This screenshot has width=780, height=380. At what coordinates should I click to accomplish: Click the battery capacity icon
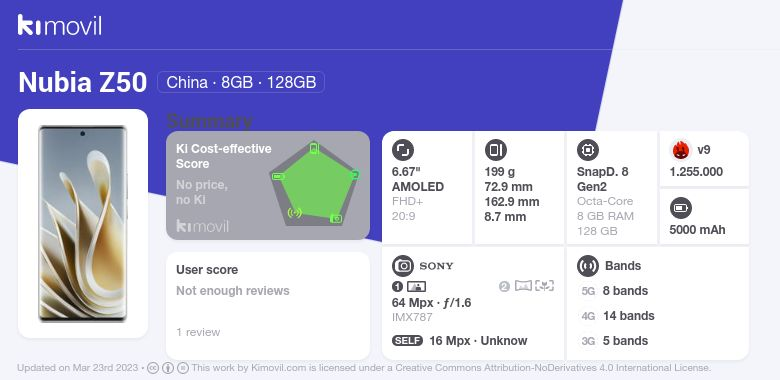(x=681, y=208)
